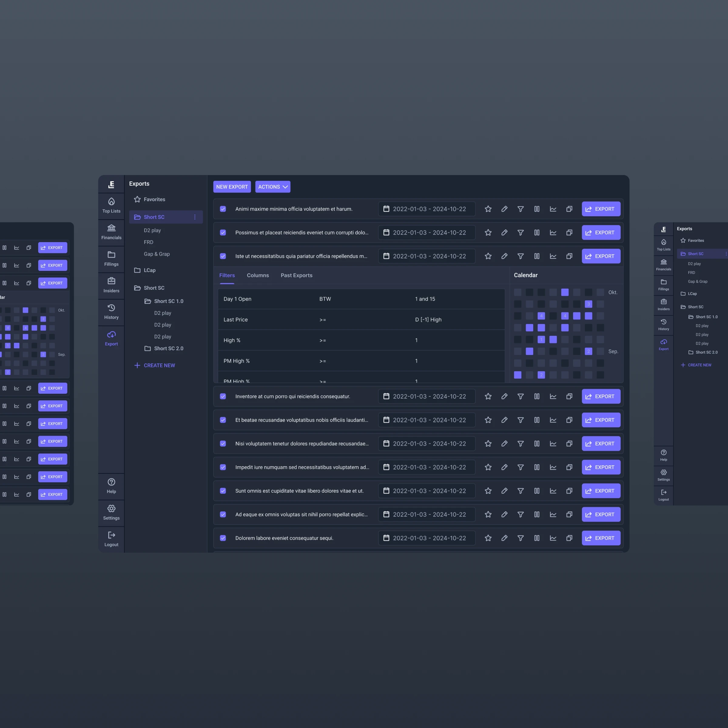The width and height of the screenshot is (728, 728).
Task: Toggle checkbox for Nisi voluptatem row
Action: pyautogui.click(x=223, y=443)
